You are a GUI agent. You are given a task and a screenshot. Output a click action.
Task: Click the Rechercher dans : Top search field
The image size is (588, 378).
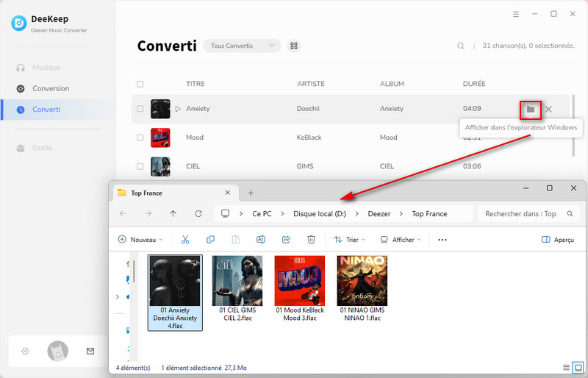coord(528,214)
